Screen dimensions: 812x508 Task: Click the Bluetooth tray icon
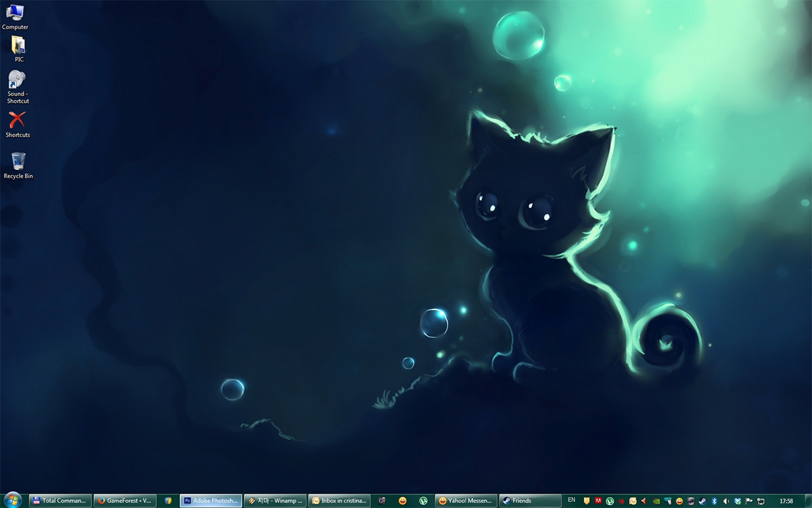tap(715, 501)
